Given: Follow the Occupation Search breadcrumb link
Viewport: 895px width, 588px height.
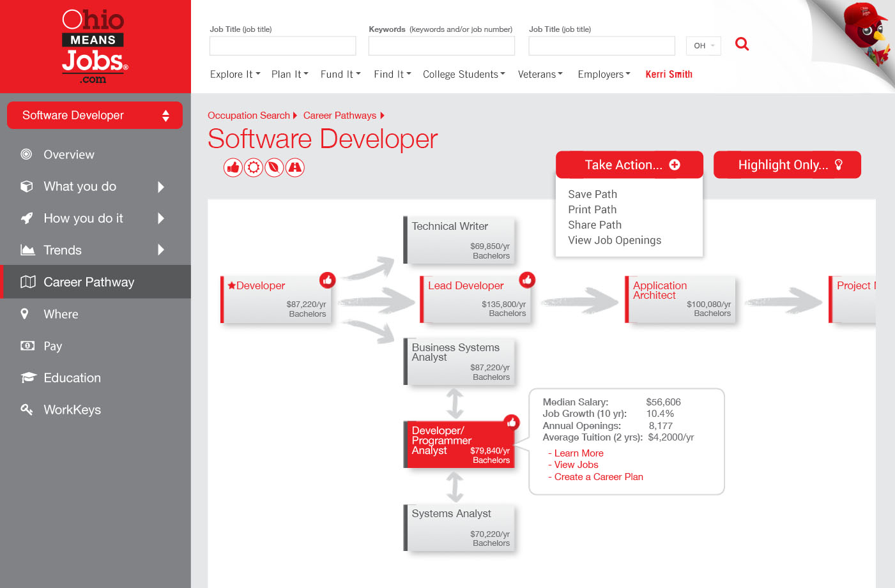Looking at the screenshot, I should [249, 116].
